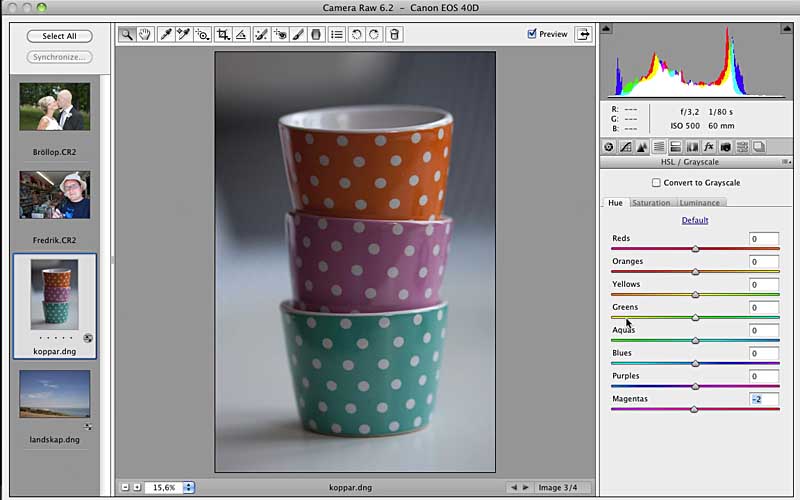The height and width of the screenshot is (500, 800).
Task: Switch to the Saturation tab
Action: 651,203
